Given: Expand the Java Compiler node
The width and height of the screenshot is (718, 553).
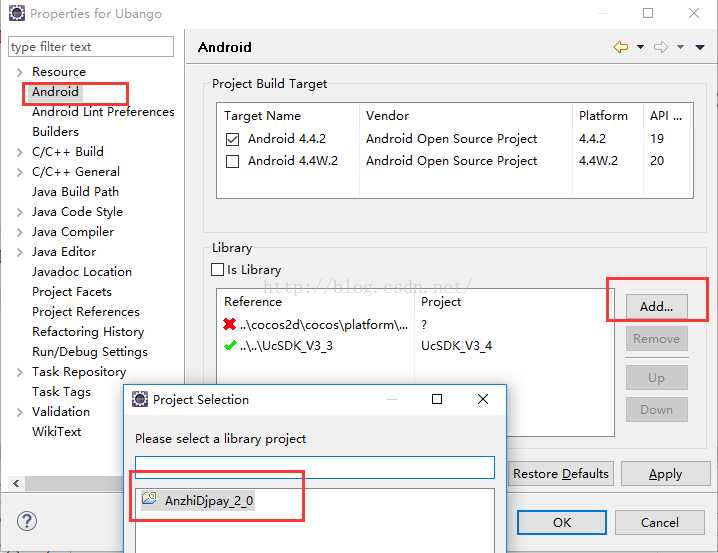Looking at the screenshot, I should tap(19, 232).
